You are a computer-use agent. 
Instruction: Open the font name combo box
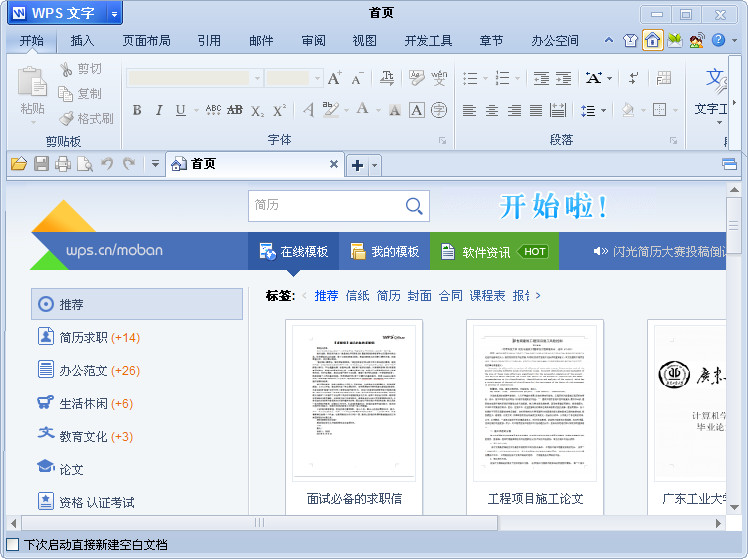click(x=195, y=78)
